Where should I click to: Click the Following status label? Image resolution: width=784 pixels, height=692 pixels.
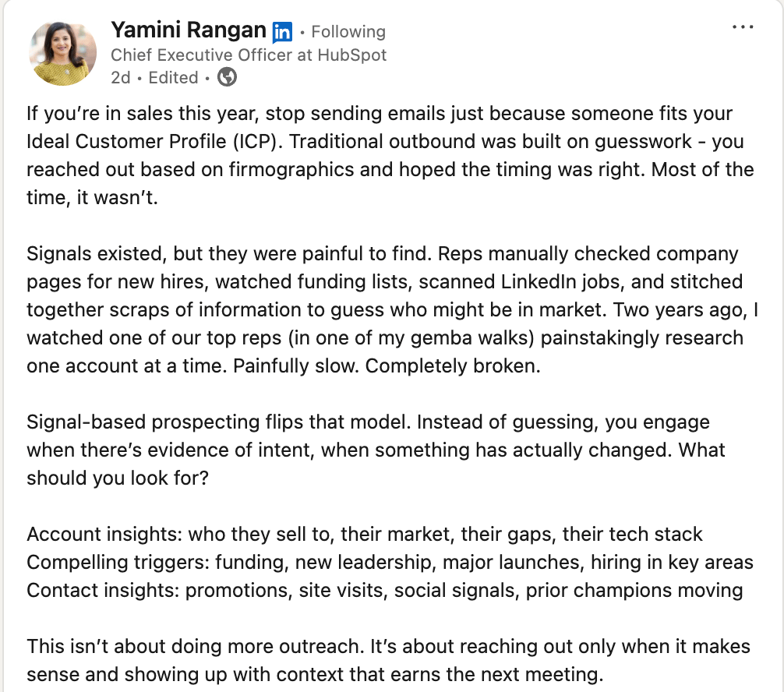[348, 32]
